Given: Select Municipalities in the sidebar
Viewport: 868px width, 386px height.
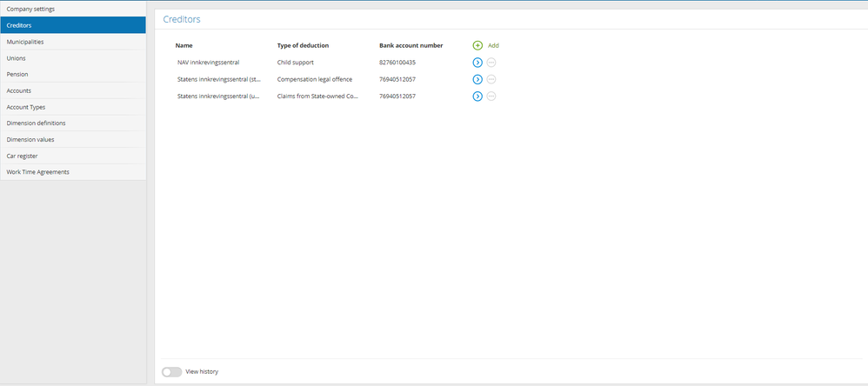Looking at the screenshot, I should (x=73, y=42).
